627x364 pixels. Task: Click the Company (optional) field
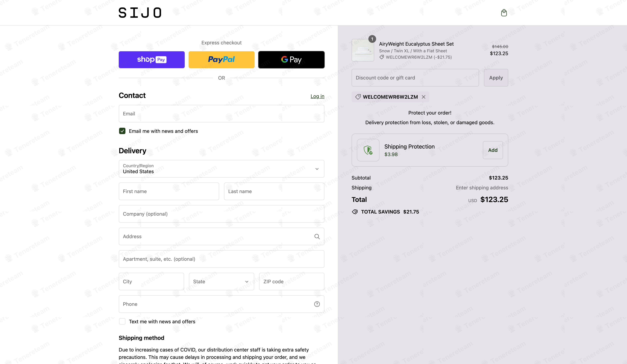pyautogui.click(x=221, y=214)
